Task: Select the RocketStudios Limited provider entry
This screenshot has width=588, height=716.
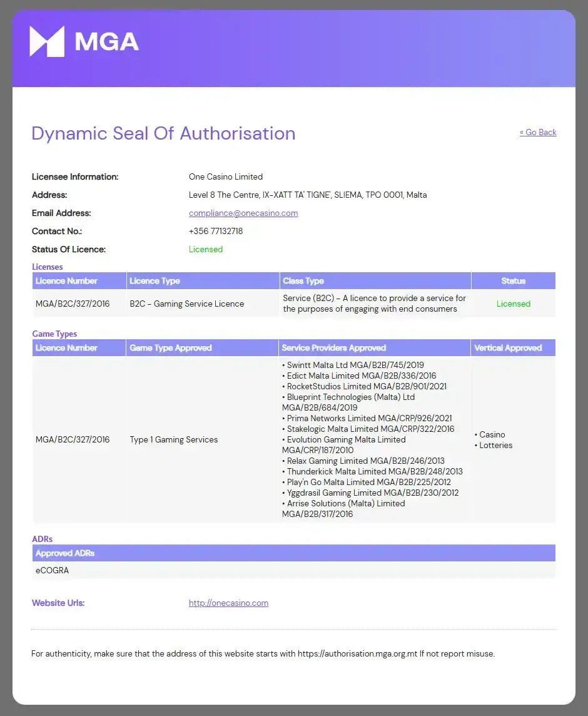Action: coord(364,386)
